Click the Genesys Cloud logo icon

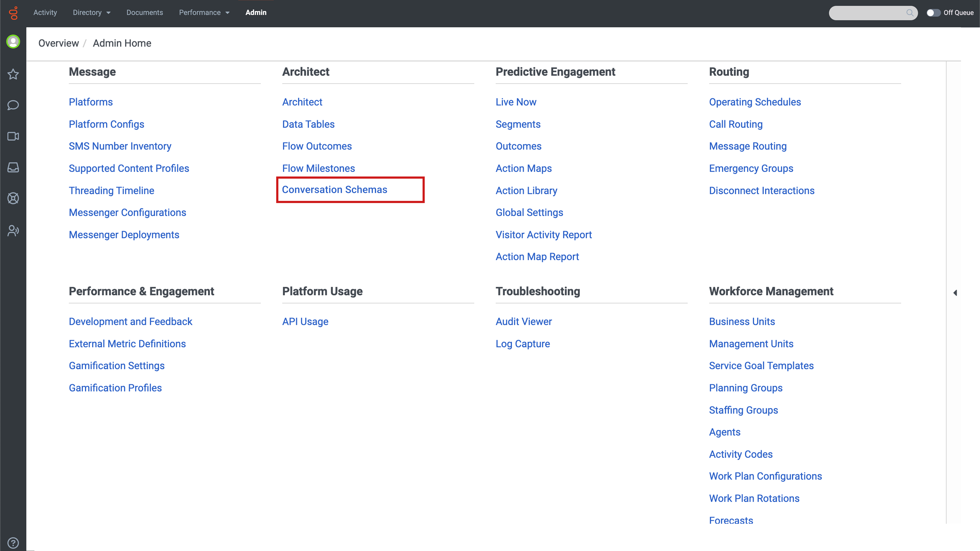coord(14,13)
